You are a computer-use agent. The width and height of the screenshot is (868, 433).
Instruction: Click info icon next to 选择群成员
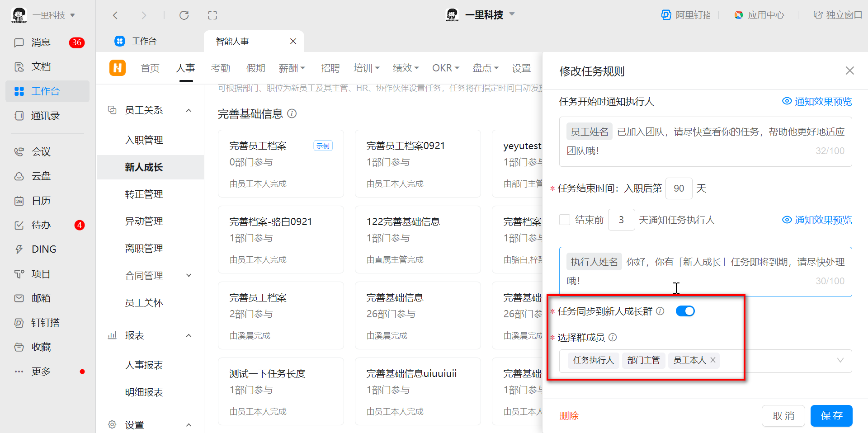[613, 337]
